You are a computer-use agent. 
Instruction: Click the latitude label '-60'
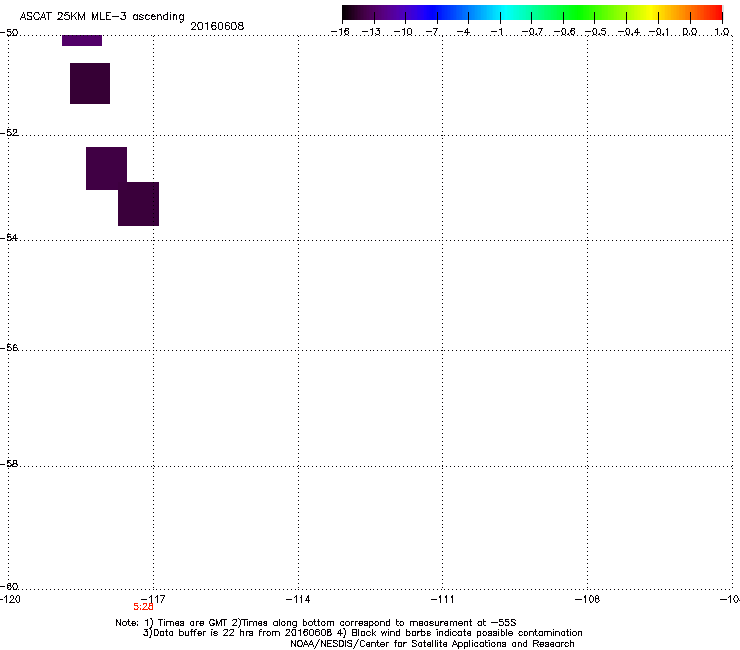coord(9,586)
